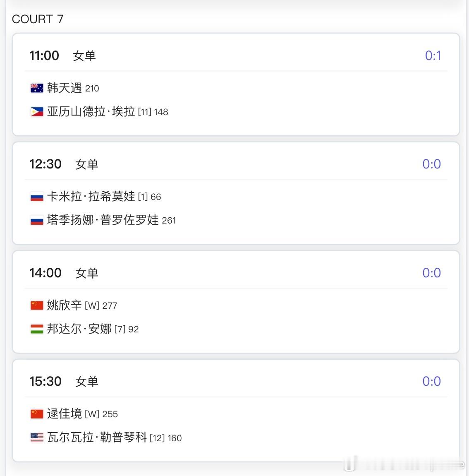Open the 0:0 score of the 12:30 match
This screenshot has height=476, width=469.
(432, 164)
